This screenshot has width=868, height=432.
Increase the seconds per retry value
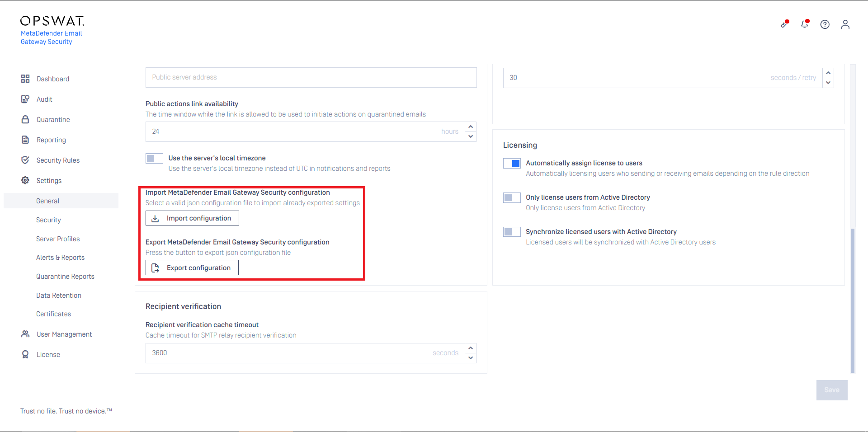click(828, 73)
